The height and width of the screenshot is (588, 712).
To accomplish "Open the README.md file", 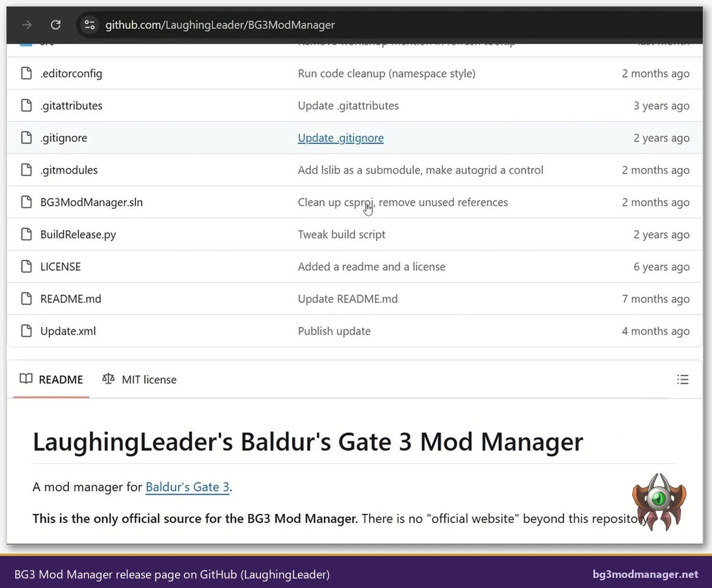I will (x=71, y=298).
